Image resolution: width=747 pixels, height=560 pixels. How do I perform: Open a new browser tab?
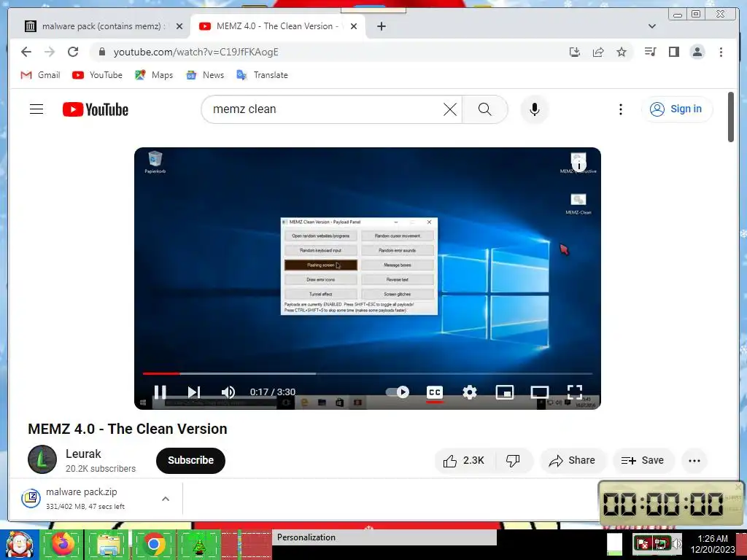[381, 26]
